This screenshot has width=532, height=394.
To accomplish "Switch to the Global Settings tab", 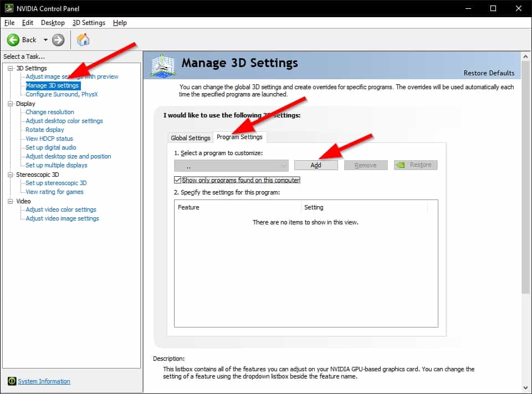I will click(x=190, y=138).
